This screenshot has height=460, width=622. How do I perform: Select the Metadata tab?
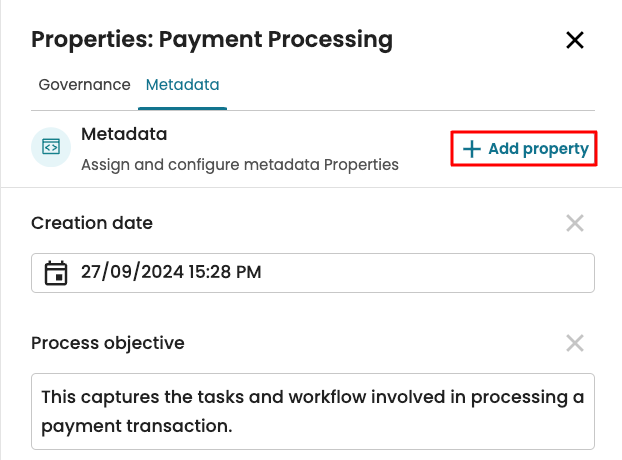(x=183, y=85)
